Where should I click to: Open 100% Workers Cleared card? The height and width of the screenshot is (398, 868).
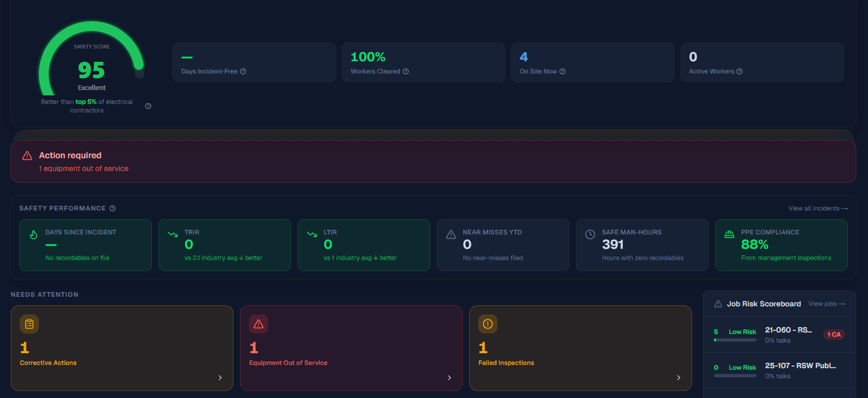point(423,62)
